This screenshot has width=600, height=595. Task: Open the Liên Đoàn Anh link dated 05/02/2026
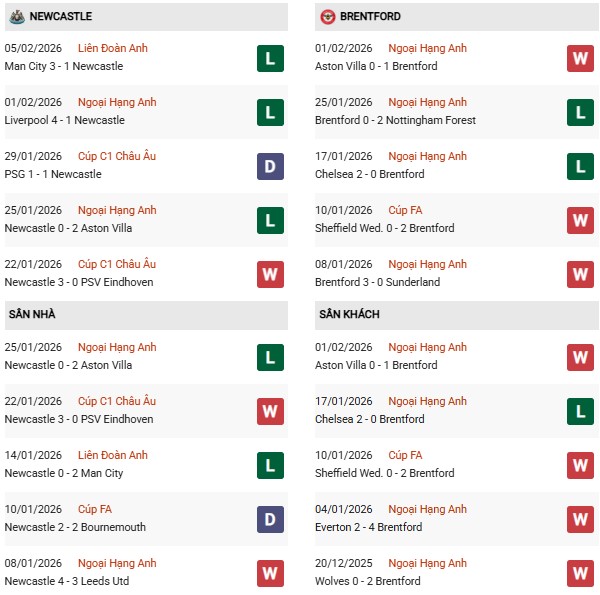pos(112,49)
